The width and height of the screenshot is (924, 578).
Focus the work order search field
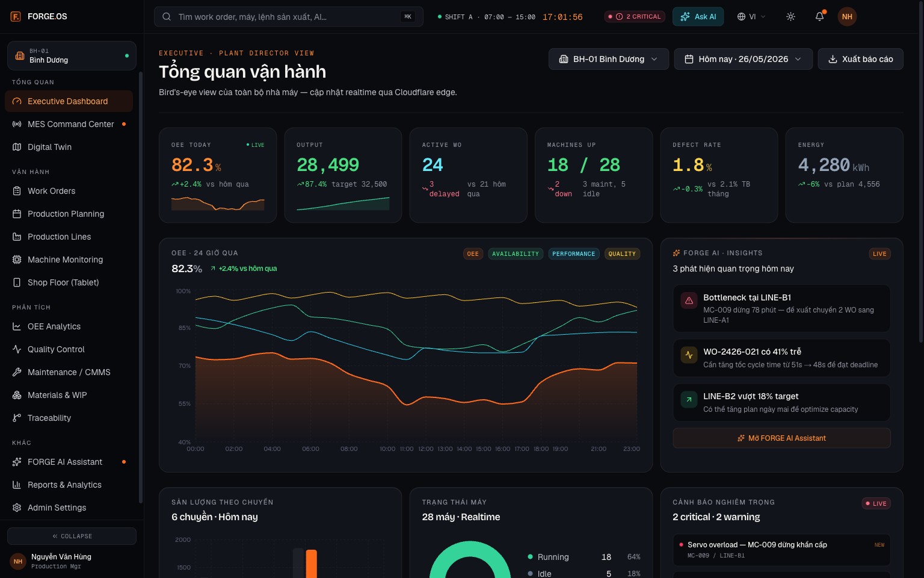289,17
